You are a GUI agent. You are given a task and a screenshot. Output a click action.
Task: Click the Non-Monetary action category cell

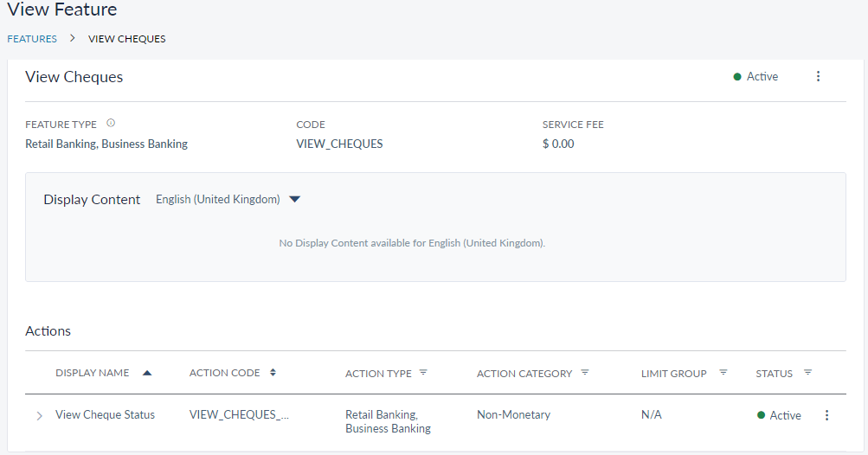513,415
